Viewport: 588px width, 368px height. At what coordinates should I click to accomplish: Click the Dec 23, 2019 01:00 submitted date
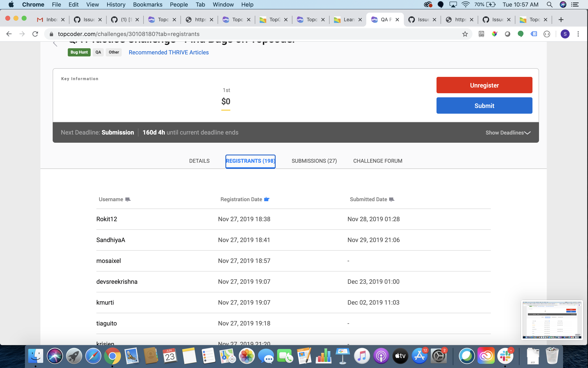click(373, 282)
